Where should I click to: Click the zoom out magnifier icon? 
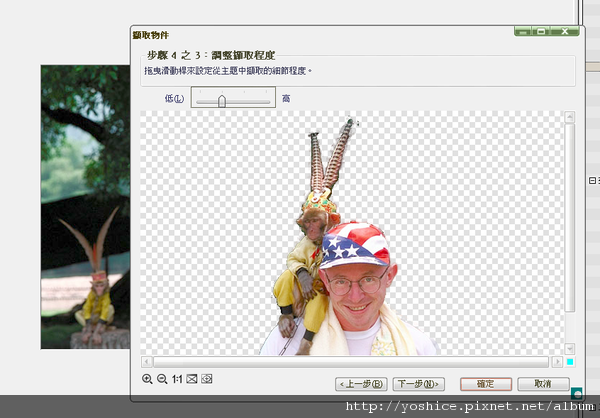pyautogui.click(x=162, y=379)
